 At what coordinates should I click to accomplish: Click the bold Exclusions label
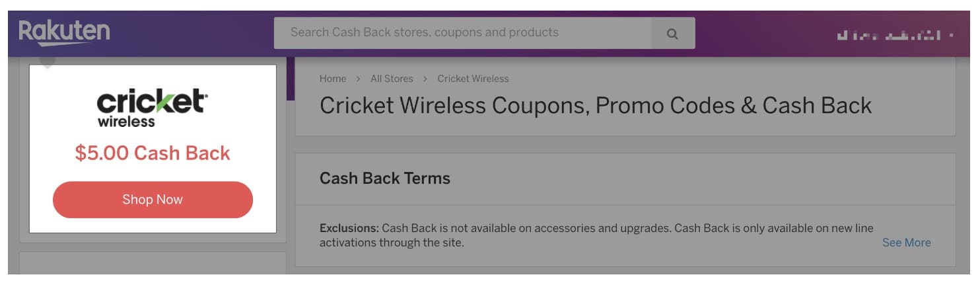coord(349,228)
